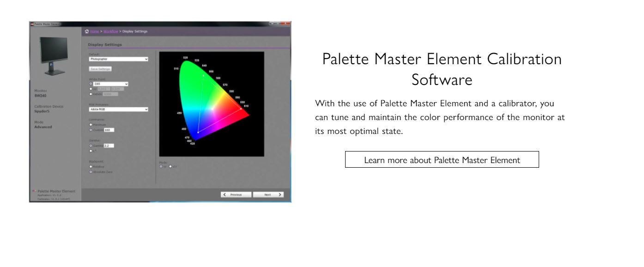Image resolution: width=644 pixels, height=267 pixels.
Task: Close the Palette Master Element window
Action: 286,24
